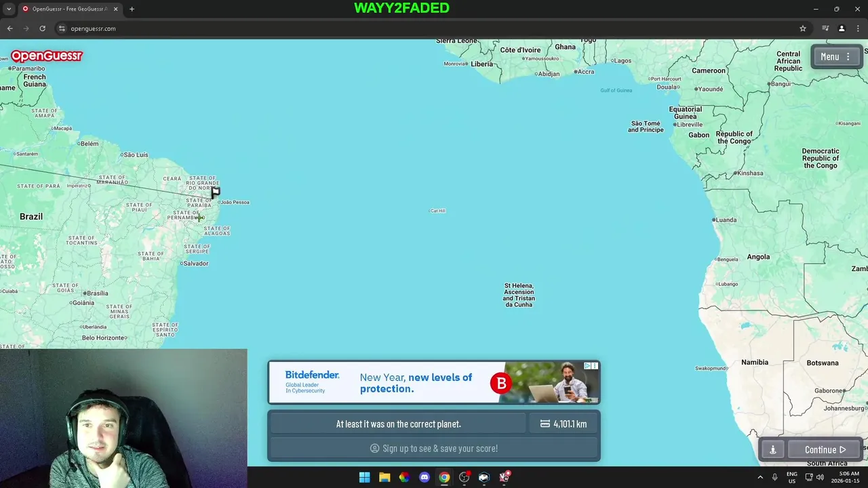Viewport: 868px width, 488px height.
Task: Close the OpenGuessr browser tab
Action: pos(115,9)
